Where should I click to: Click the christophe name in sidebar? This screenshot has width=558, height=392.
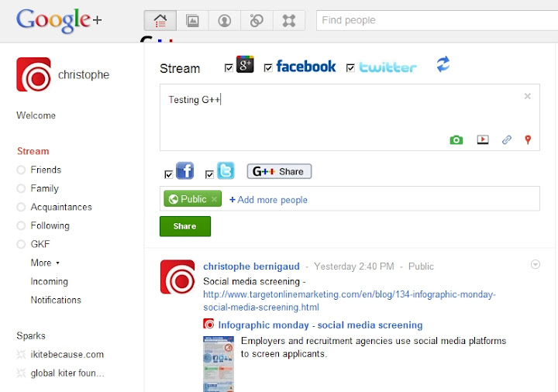coord(84,74)
